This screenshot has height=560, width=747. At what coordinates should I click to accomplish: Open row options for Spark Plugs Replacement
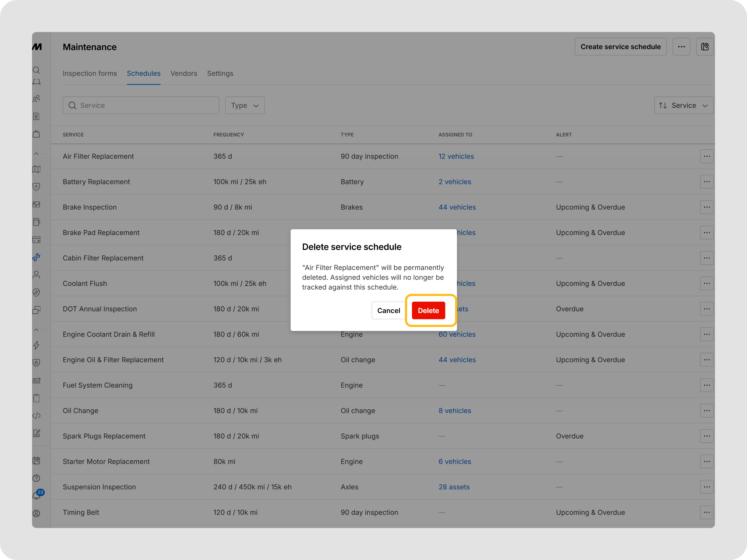coord(706,436)
